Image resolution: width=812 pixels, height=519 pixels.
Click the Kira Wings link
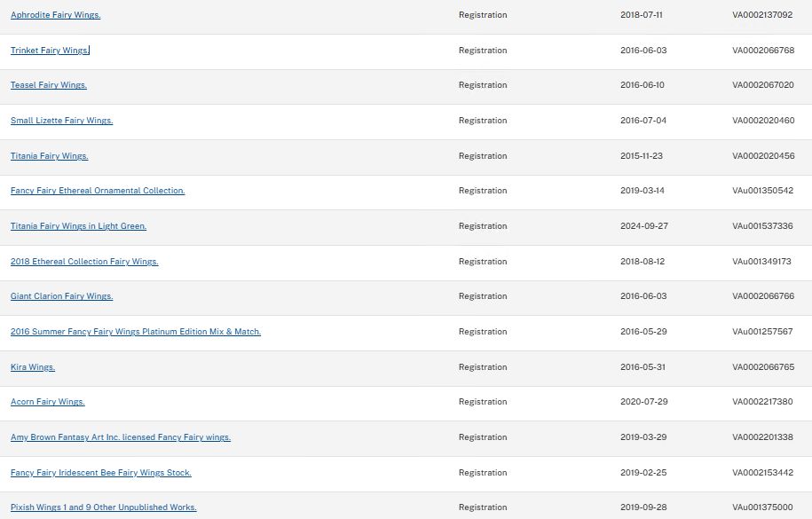point(33,367)
